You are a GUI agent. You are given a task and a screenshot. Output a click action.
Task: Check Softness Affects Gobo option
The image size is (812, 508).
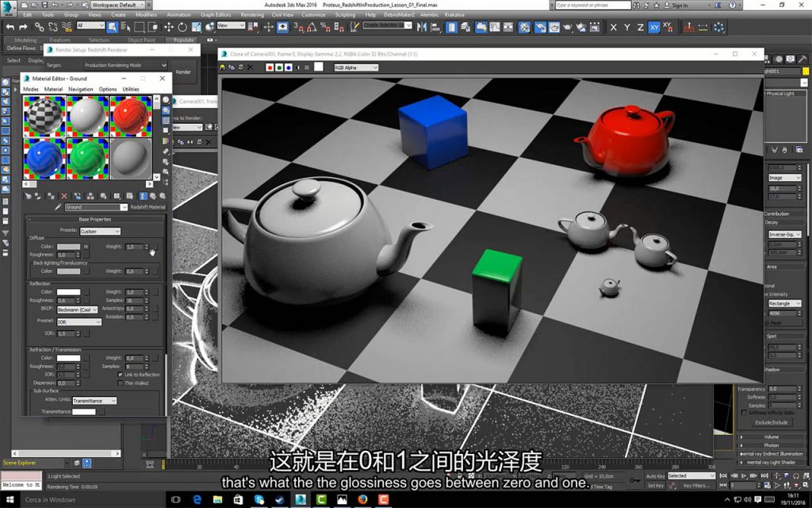[x=744, y=413]
